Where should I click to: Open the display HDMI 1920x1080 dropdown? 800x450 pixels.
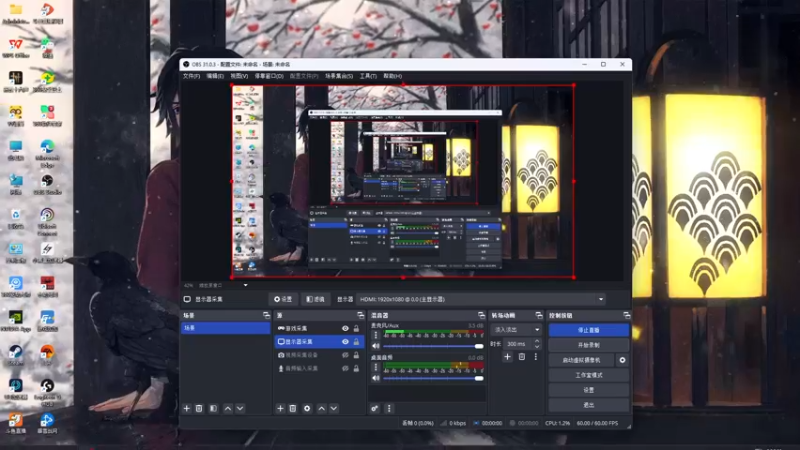pos(482,299)
